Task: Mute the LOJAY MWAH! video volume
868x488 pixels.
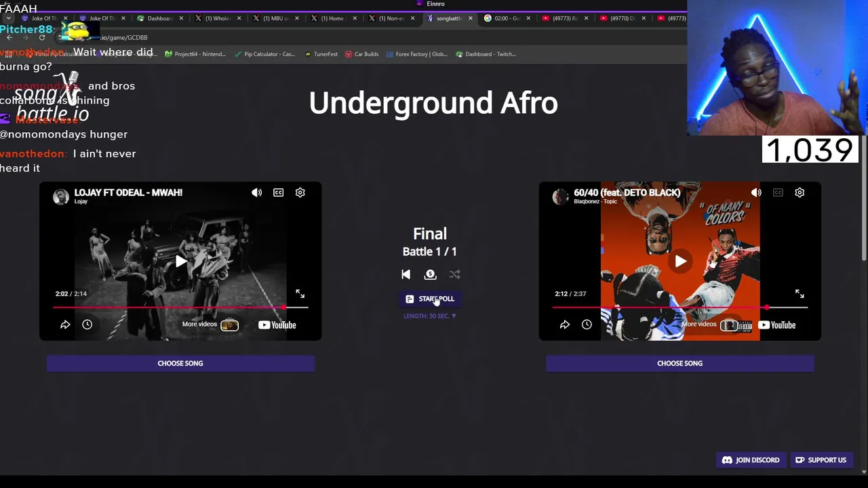Action: click(x=256, y=192)
